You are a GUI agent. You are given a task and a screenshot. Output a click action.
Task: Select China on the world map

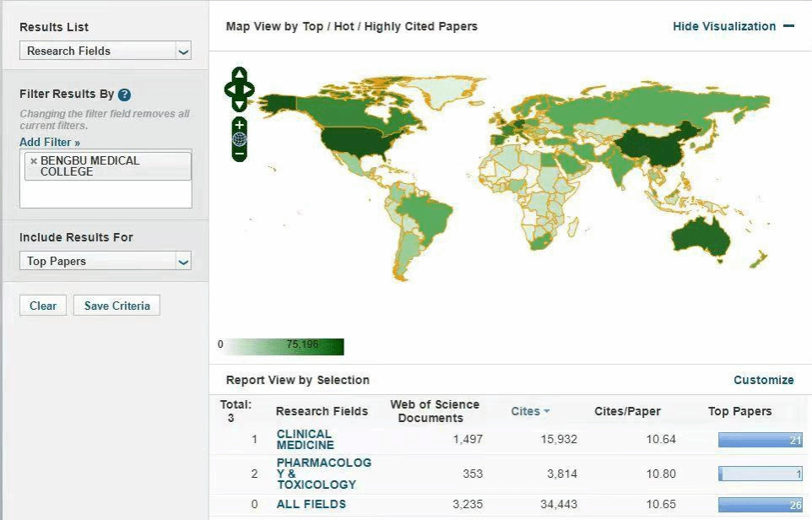click(x=655, y=145)
